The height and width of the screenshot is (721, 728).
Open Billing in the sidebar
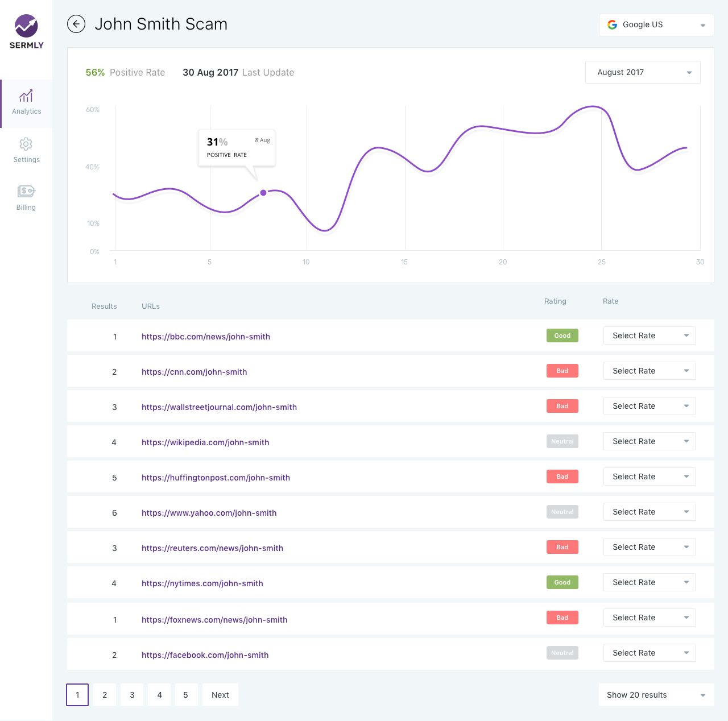[26, 198]
